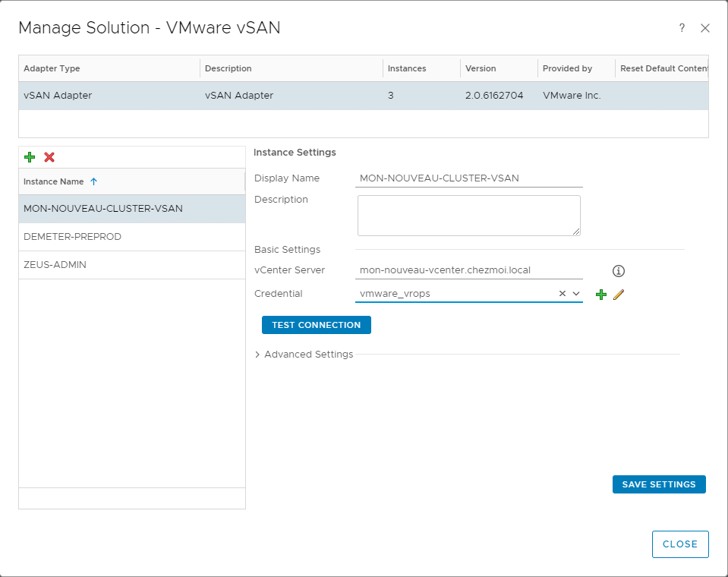
Task: Open help via the question mark icon
Action: pos(682,28)
